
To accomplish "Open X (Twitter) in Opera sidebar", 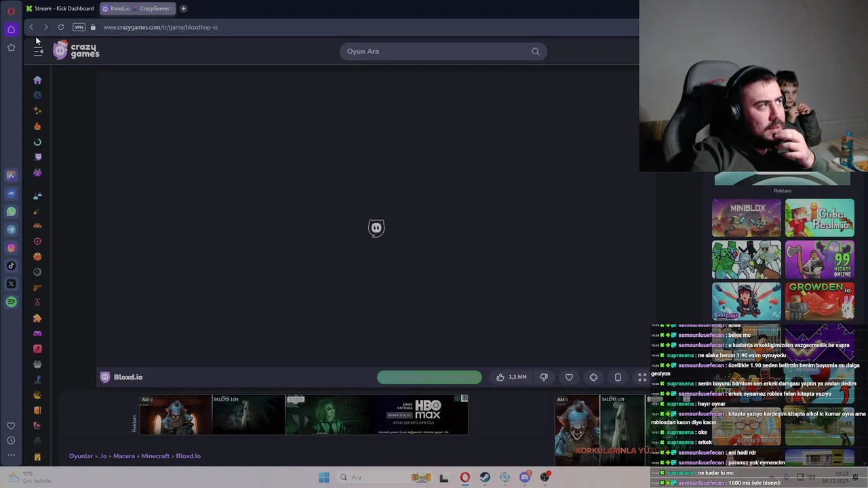I will [11, 284].
